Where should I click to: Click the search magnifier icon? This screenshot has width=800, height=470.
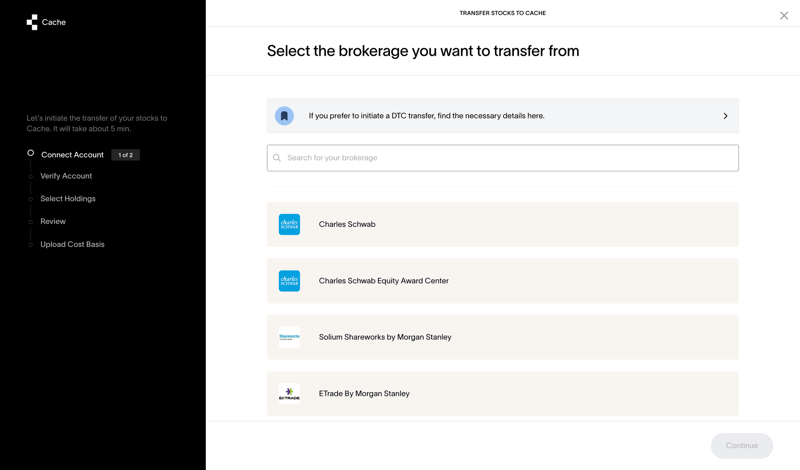[277, 158]
